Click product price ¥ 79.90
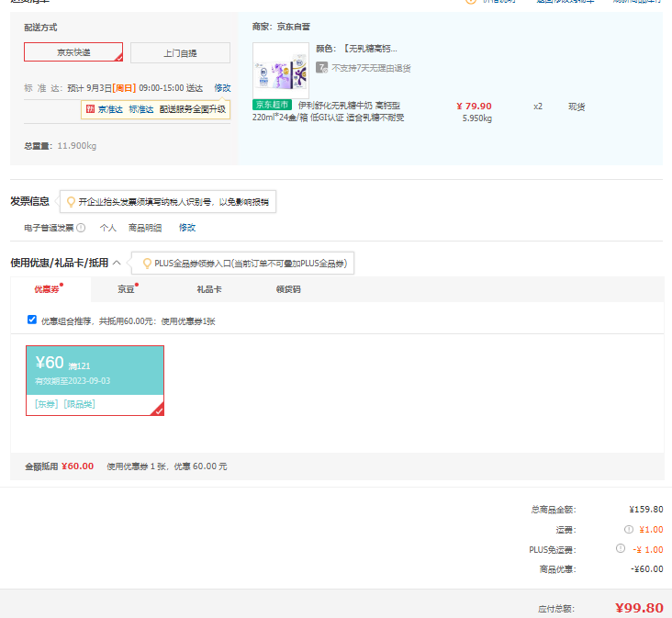The image size is (672, 618). click(474, 106)
